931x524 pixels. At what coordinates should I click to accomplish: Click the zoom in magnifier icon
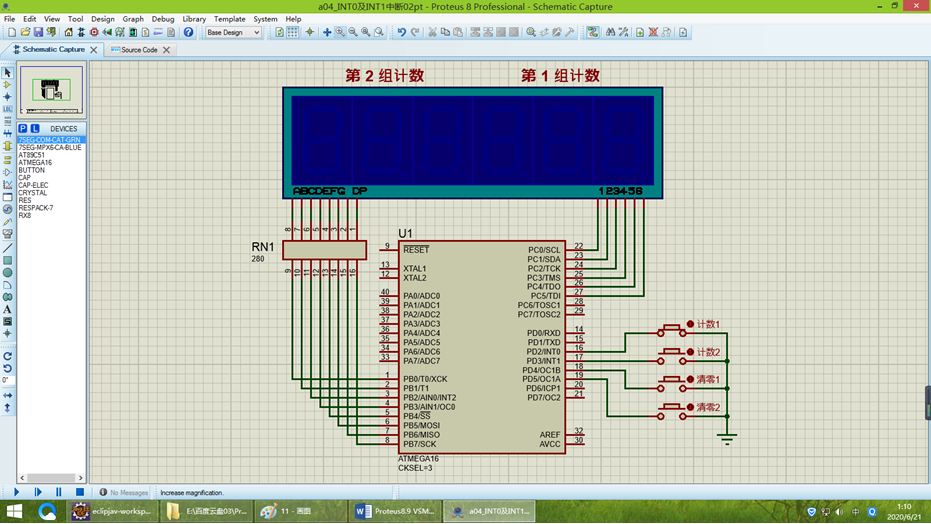coord(340,33)
